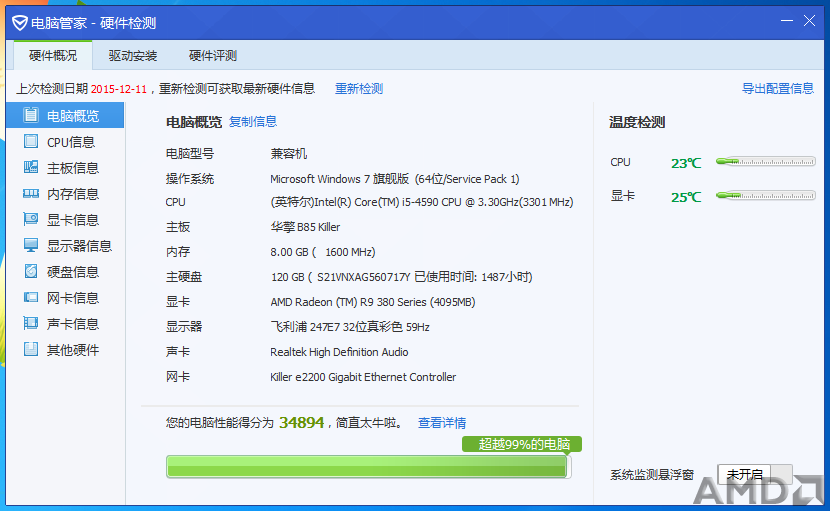Click the 内存信息 memory icon
Image resolution: width=830 pixels, height=511 pixels.
coord(31,193)
